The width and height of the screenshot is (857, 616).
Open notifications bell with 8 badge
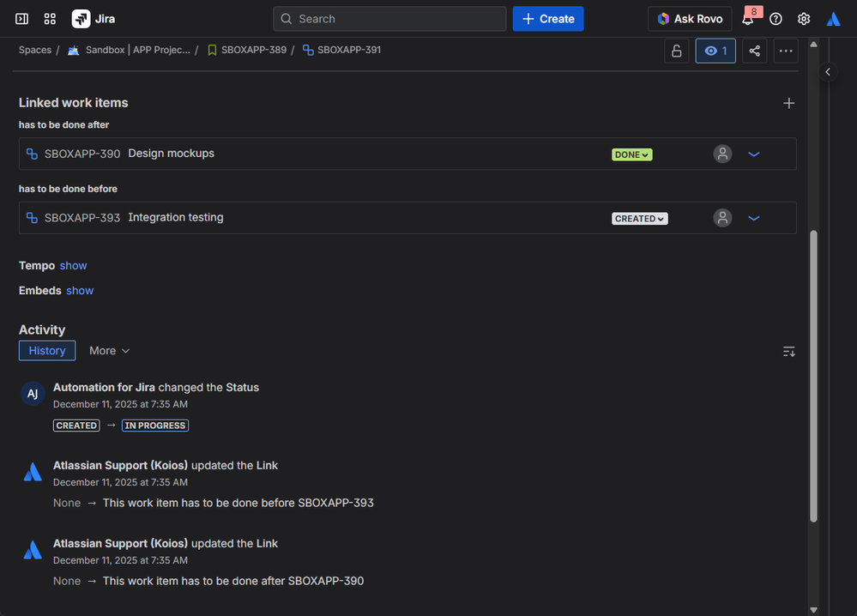click(x=749, y=18)
